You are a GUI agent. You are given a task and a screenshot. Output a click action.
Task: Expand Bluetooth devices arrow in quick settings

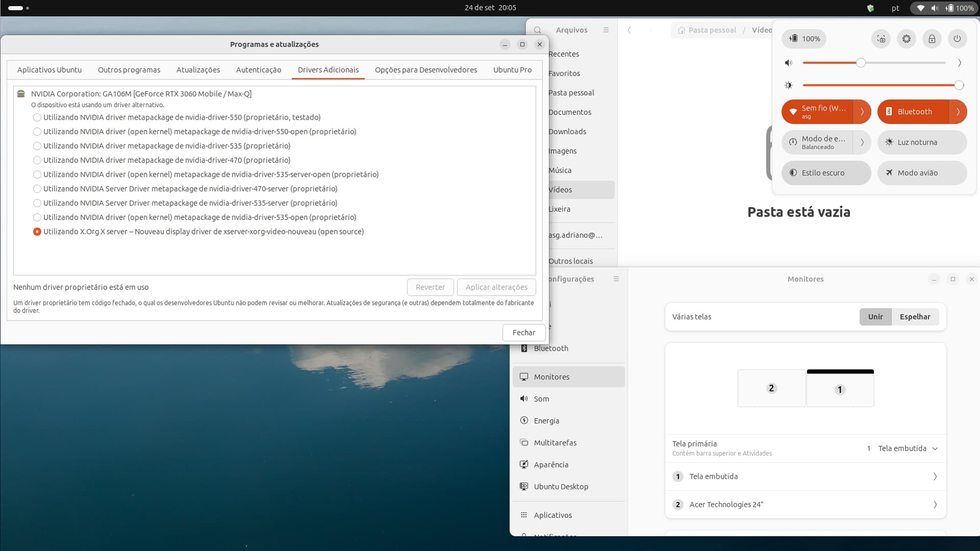(x=958, y=112)
